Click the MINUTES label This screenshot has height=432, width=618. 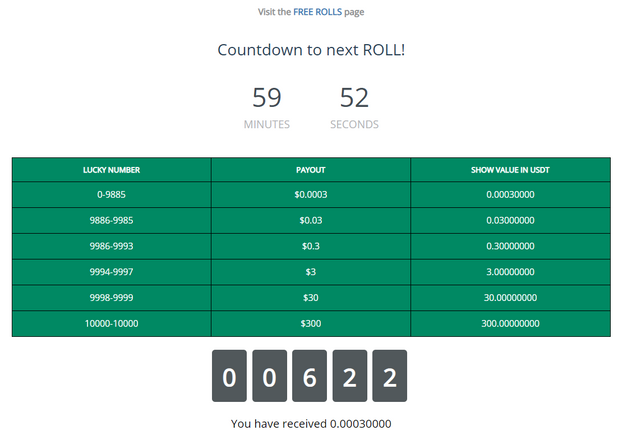[x=267, y=125]
